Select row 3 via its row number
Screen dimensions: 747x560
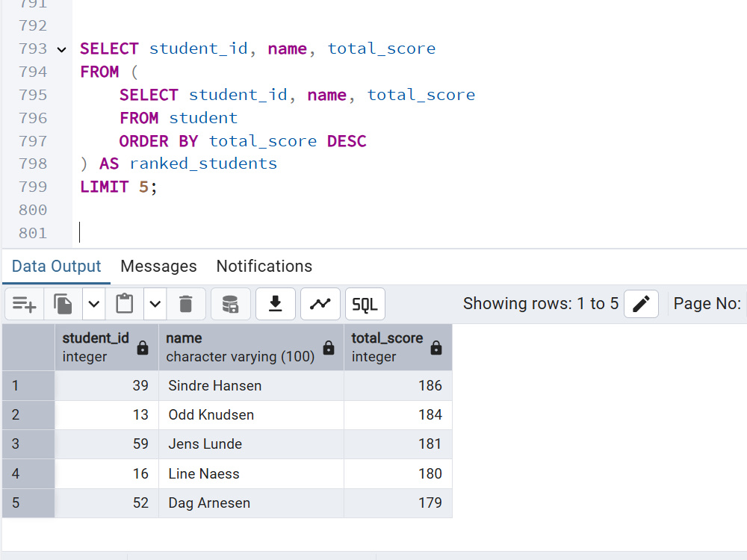(x=28, y=444)
